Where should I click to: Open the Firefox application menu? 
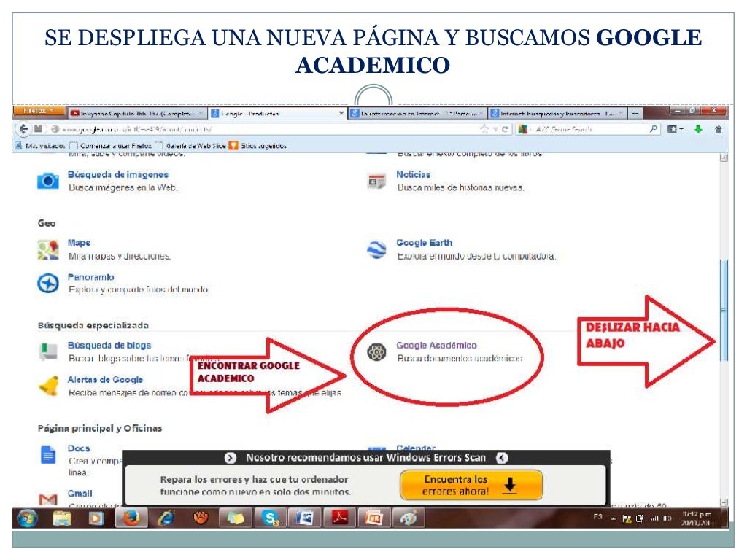click(x=39, y=111)
